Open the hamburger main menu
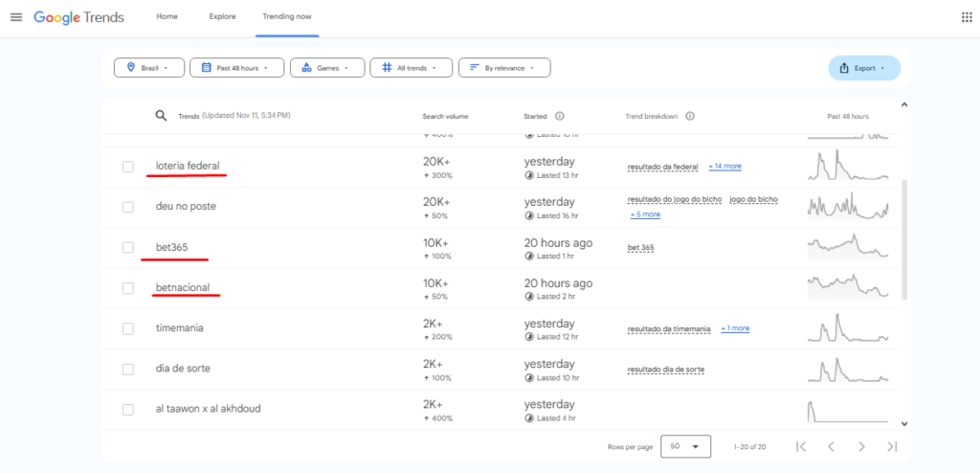 click(16, 17)
